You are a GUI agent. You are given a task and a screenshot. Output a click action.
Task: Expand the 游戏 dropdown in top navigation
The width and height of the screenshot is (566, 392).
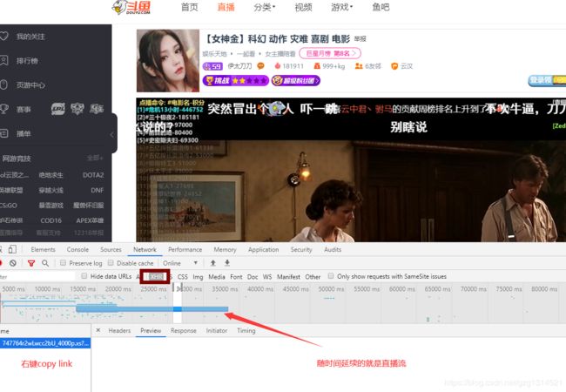(341, 7)
